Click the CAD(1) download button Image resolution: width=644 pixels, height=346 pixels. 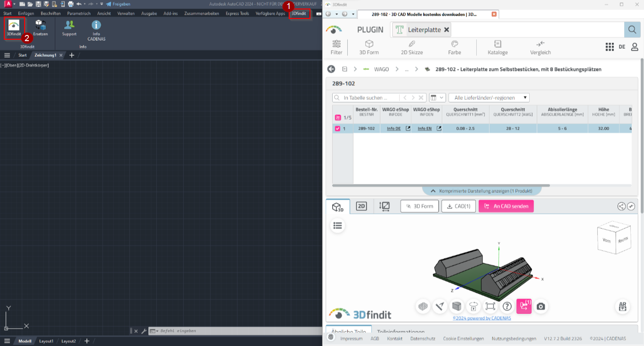point(458,206)
